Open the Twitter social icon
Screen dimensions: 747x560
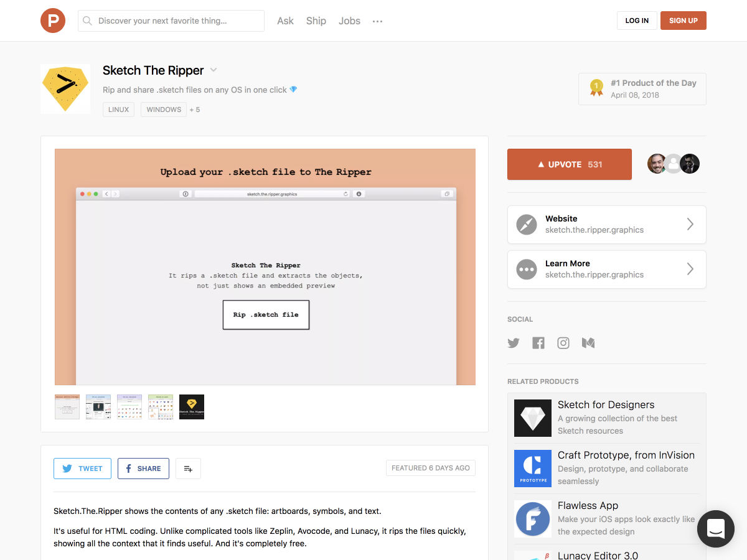(514, 343)
